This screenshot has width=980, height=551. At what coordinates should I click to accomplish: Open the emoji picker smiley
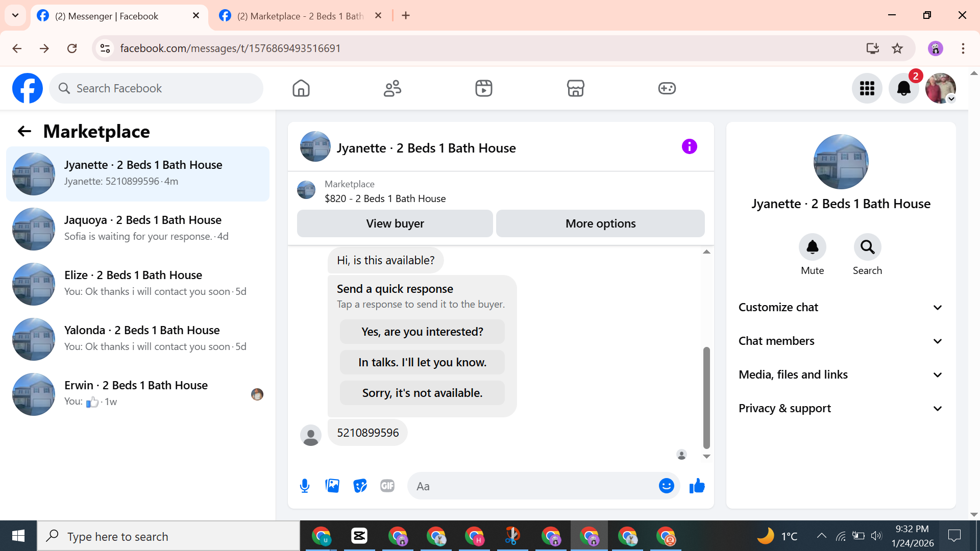[x=666, y=486]
